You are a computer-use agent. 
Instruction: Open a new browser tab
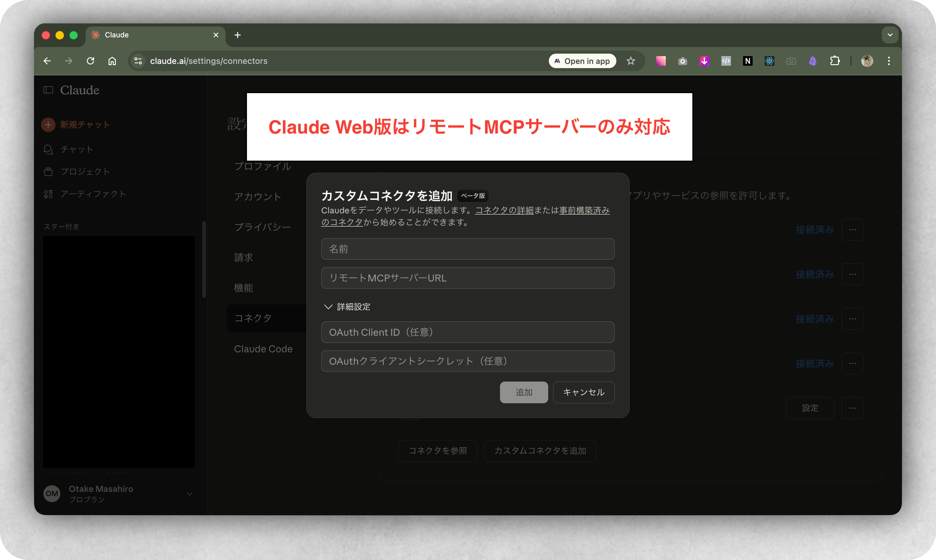pos(237,35)
